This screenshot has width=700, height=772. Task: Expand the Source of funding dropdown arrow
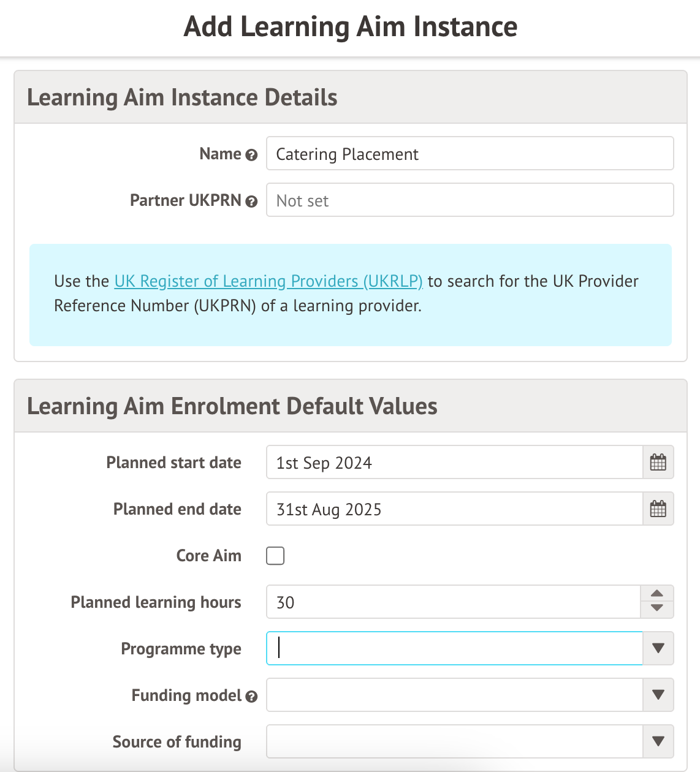click(x=658, y=741)
